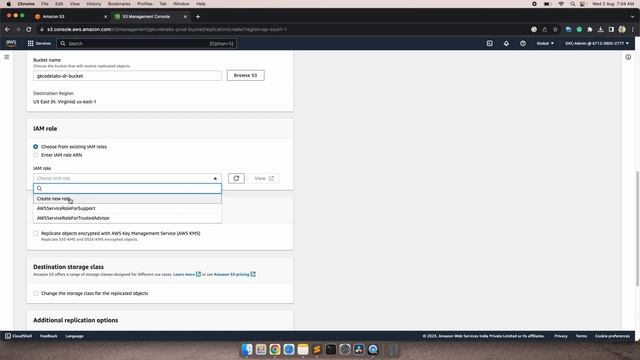Open the Chrome File menu
This screenshot has width=640, height=360.
44,4
